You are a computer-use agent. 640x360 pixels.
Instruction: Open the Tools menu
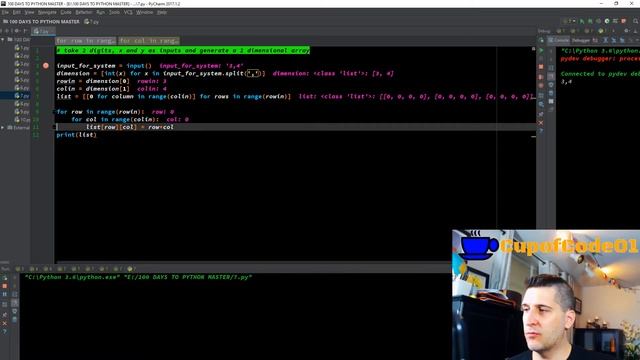114,12
